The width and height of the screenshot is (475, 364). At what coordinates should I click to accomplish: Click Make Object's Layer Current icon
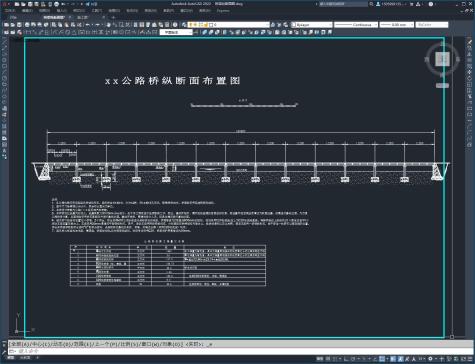273,25
